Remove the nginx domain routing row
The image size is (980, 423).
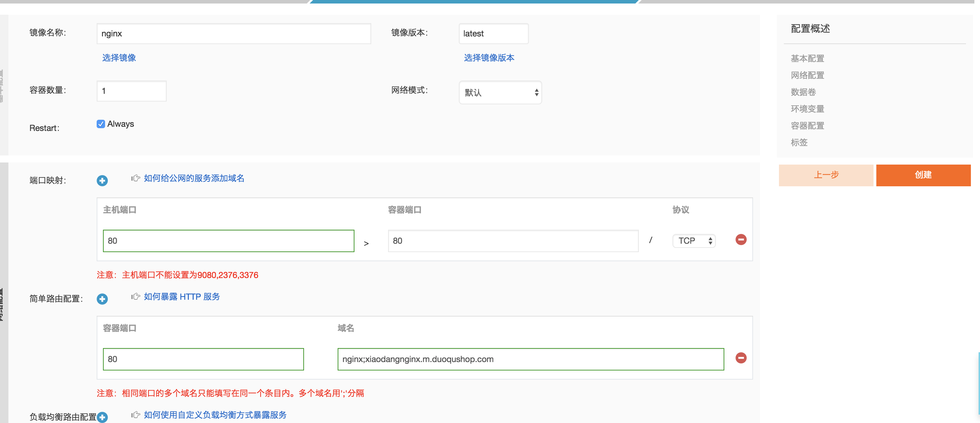point(740,358)
